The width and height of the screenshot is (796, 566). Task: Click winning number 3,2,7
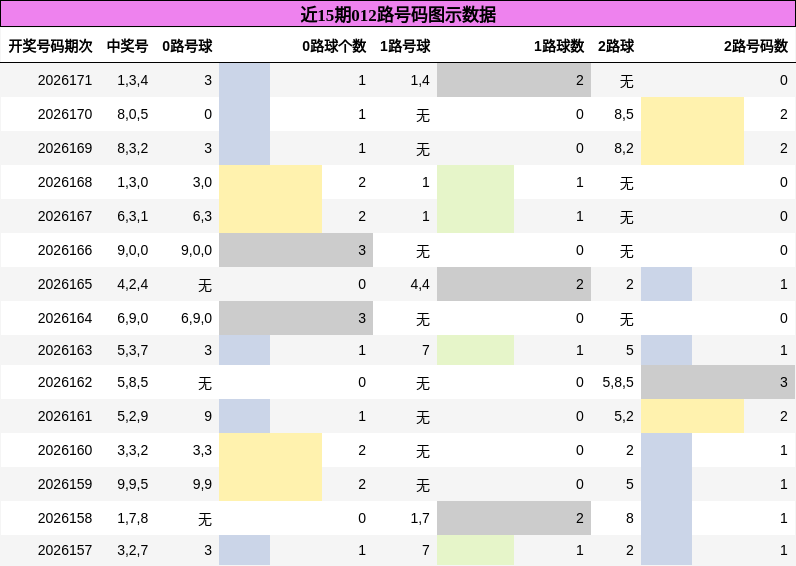132,550
